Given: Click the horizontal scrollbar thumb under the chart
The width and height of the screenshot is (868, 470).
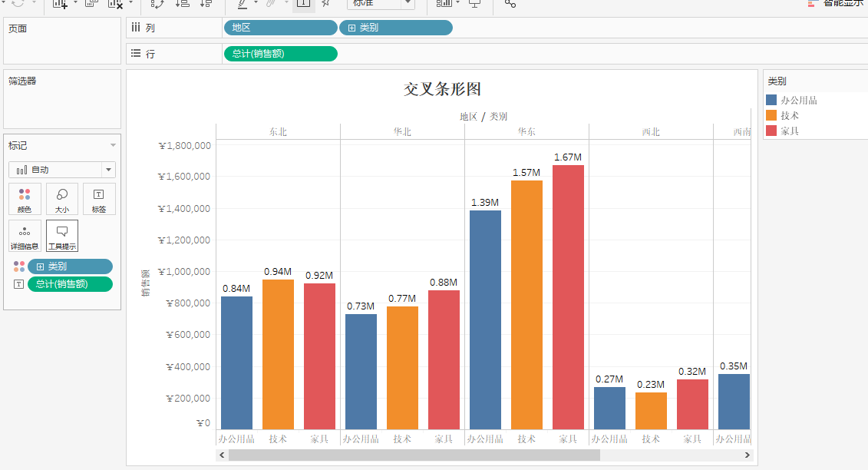Looking at the screenshot, I should (x=414, y=455).
